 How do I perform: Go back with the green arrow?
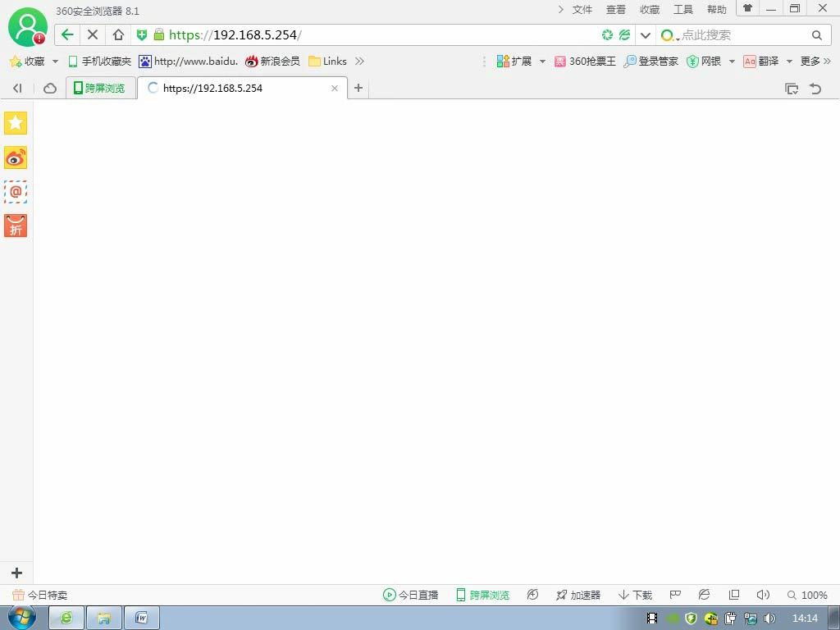point(67,34)
